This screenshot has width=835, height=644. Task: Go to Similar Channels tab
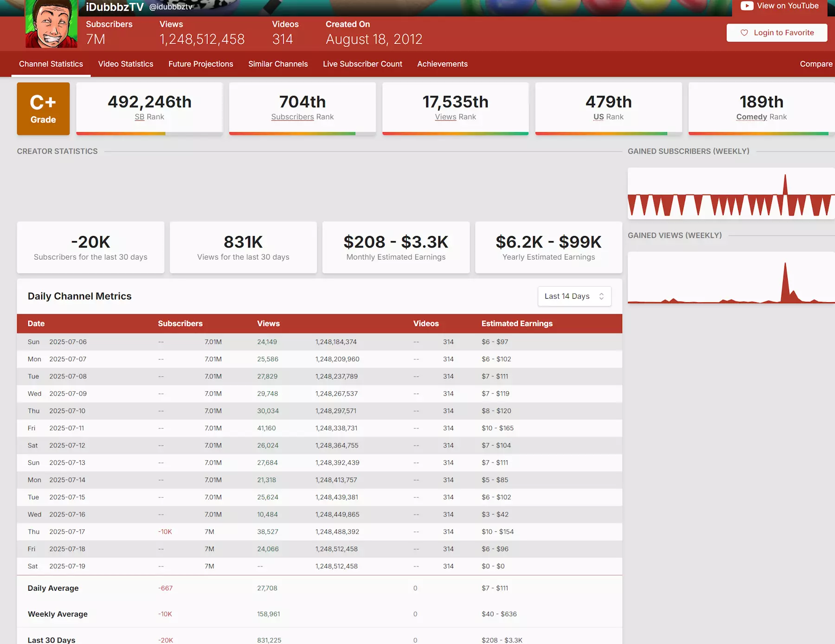[x=278, y=64]
